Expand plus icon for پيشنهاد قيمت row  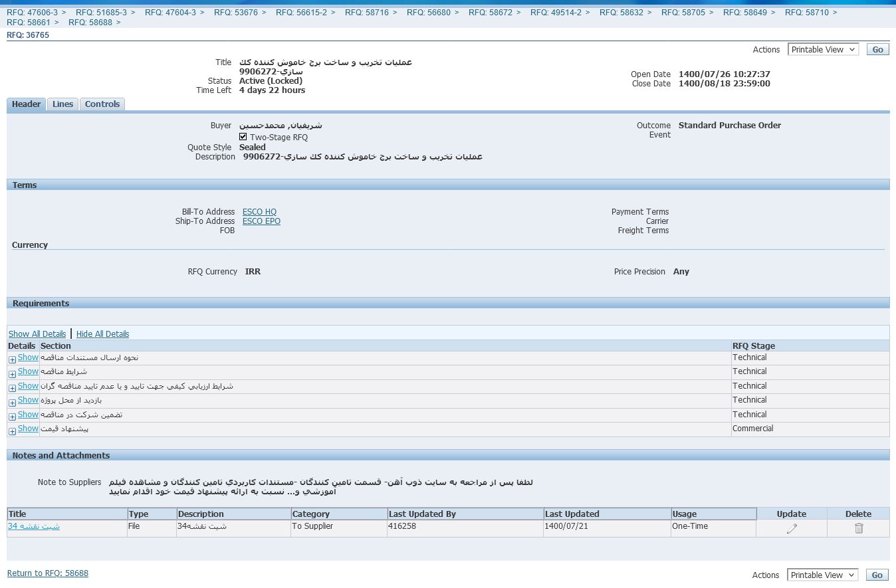click(12, 431)
